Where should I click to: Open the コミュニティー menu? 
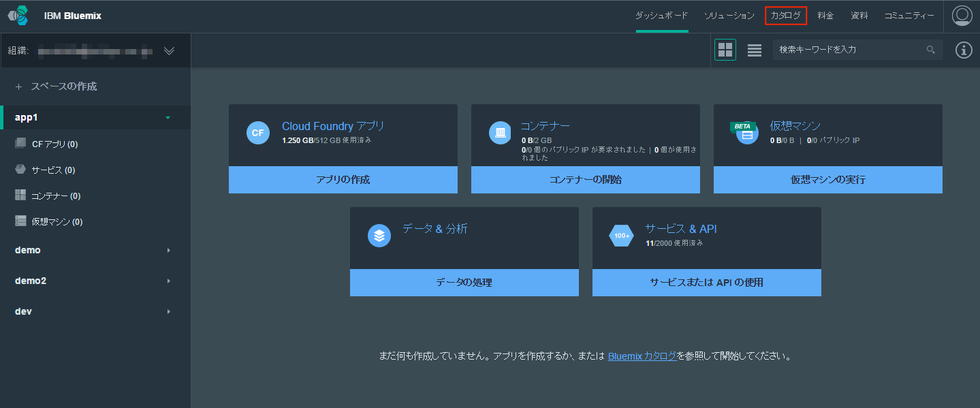909,16
